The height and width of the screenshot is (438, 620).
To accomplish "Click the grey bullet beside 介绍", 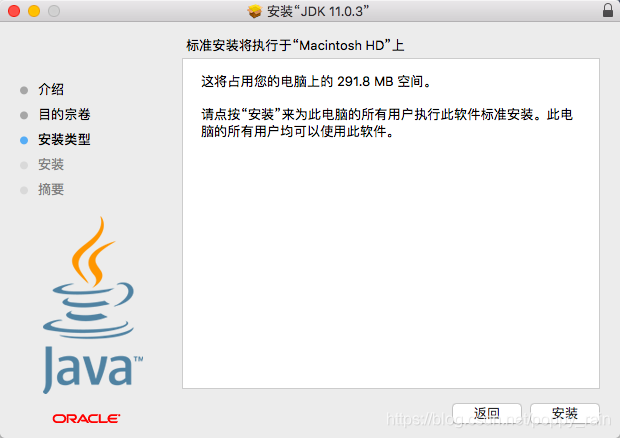I will (x=24, y=90).
